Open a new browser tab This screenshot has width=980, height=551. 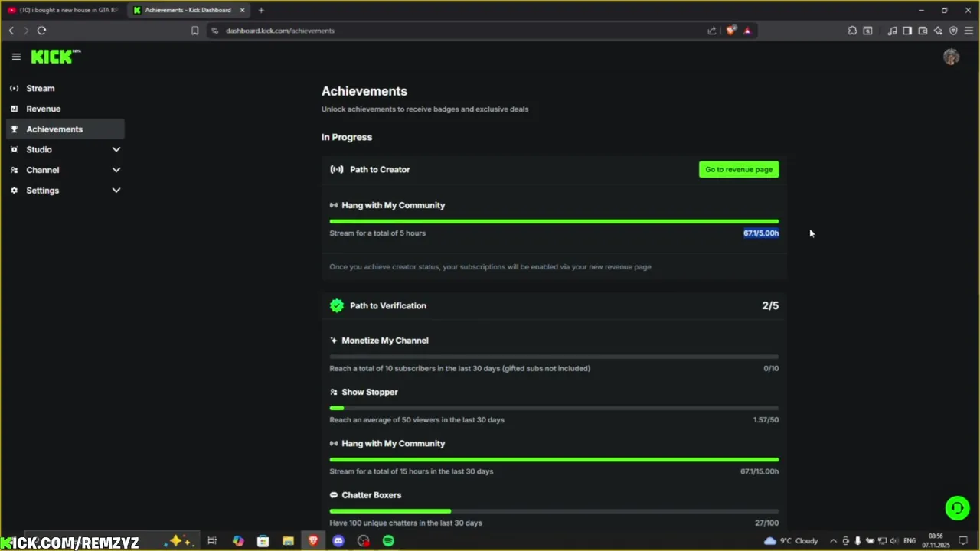[x=261, y=10]
